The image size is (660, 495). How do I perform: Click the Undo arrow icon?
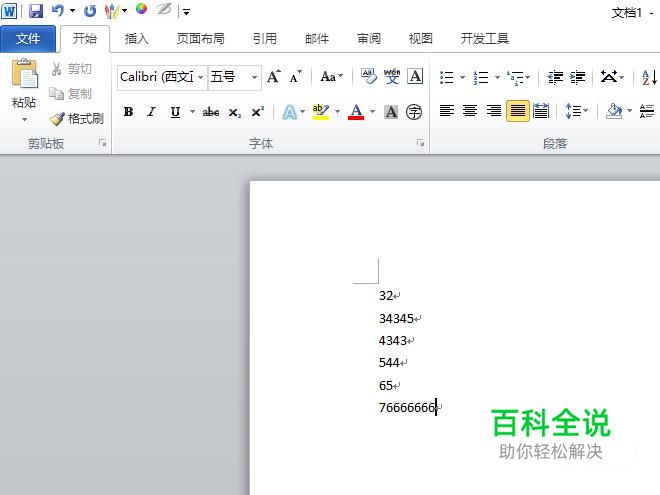click(58, 11)
